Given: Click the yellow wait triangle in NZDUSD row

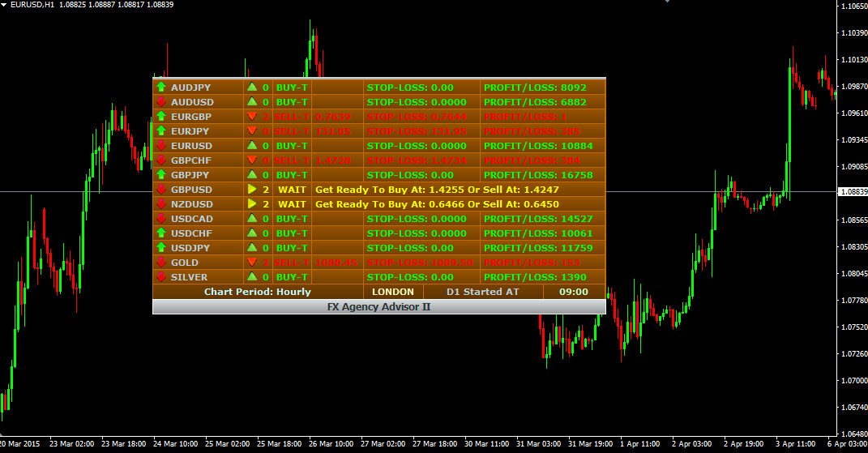Looking at the screenshot, I should point(252,203).
